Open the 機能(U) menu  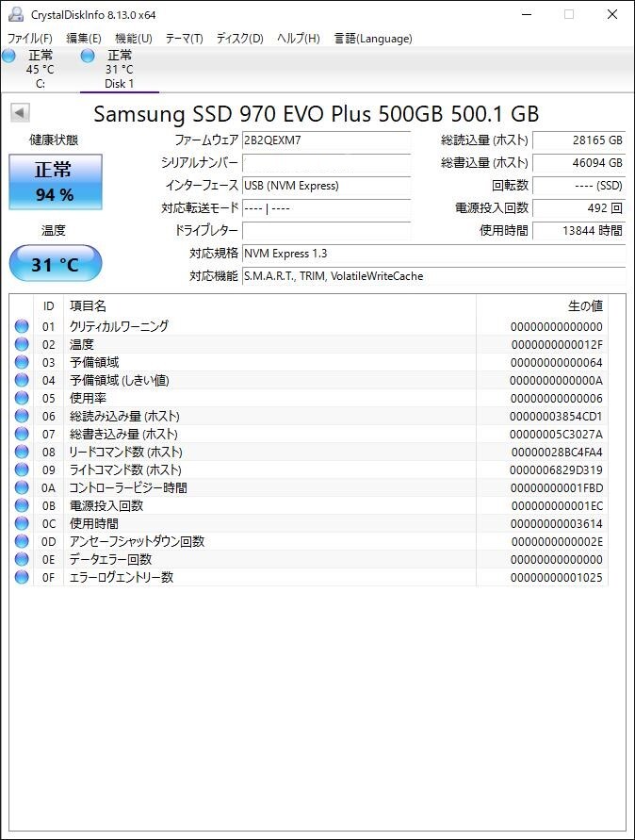(x=134, y=39)
